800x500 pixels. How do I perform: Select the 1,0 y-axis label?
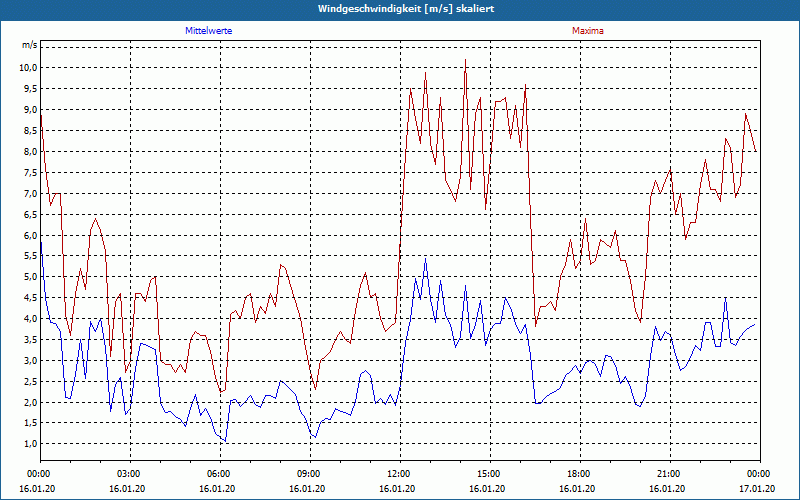pyautogui.click(x=31, y=443)
